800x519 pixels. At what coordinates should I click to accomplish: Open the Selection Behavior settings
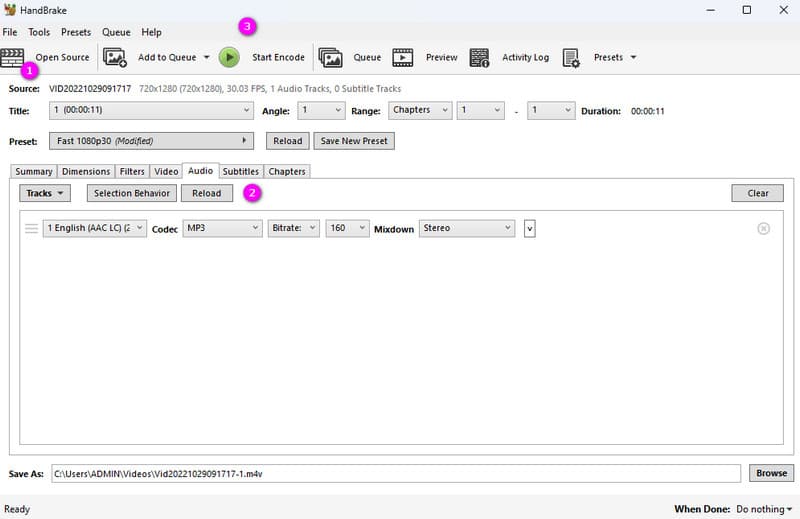pos(132,193)
